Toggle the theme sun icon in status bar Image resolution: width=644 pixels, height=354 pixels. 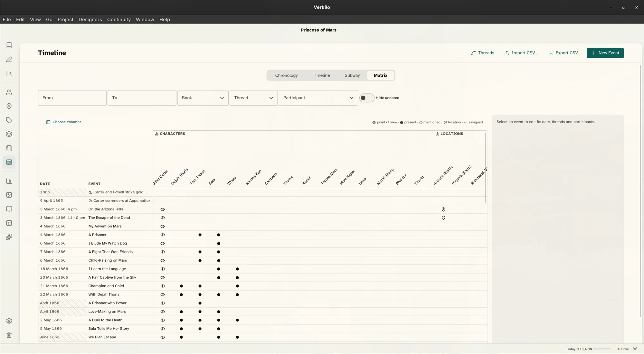point(635,349)
